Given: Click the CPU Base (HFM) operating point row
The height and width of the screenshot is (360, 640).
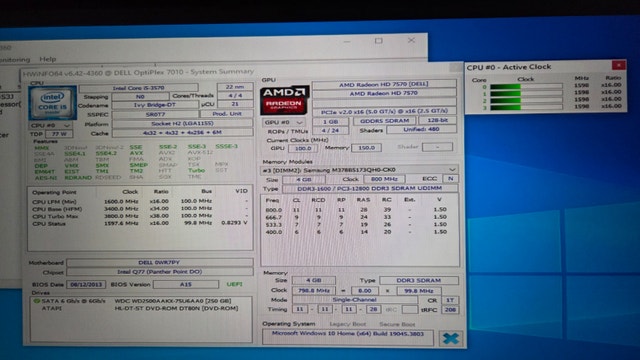Looking at the screenshot, I should (140, 209).
